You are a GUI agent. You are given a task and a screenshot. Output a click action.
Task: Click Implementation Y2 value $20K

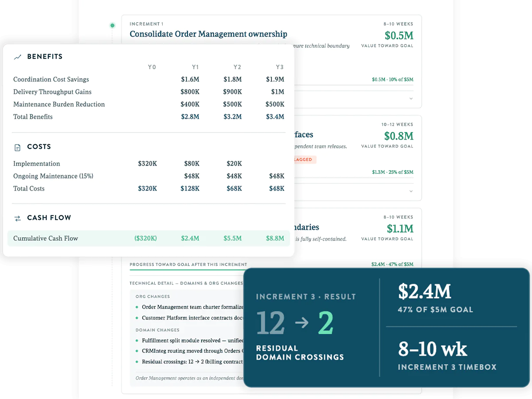[x=235, y=164]
